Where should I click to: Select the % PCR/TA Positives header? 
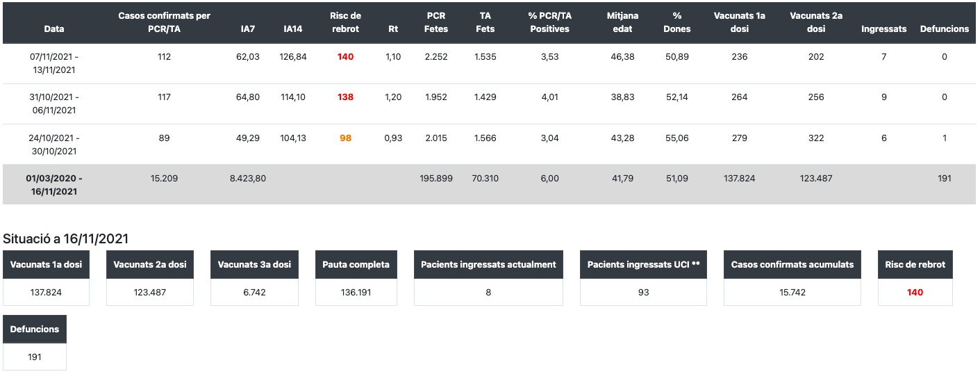[x=549, y=22]
